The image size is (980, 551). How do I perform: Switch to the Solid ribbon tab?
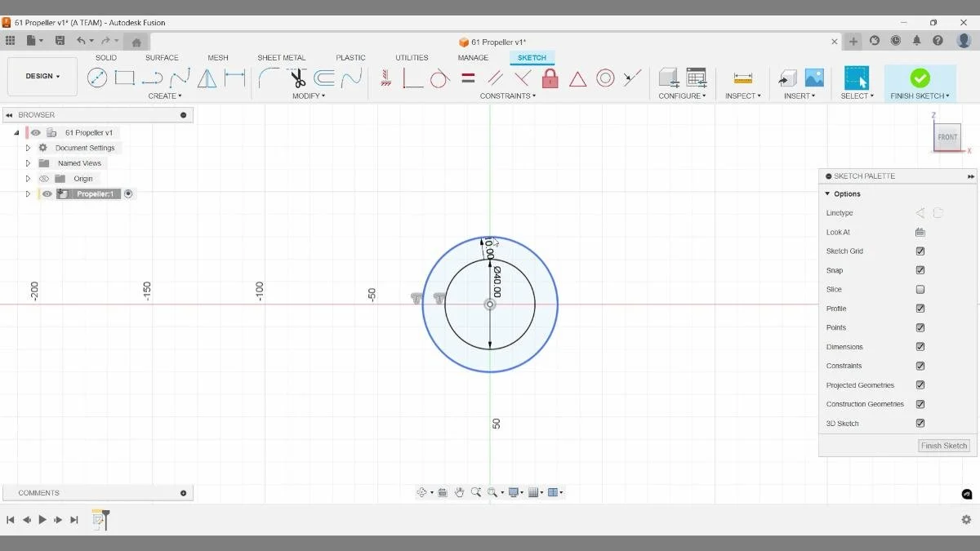tap(105, 57)
